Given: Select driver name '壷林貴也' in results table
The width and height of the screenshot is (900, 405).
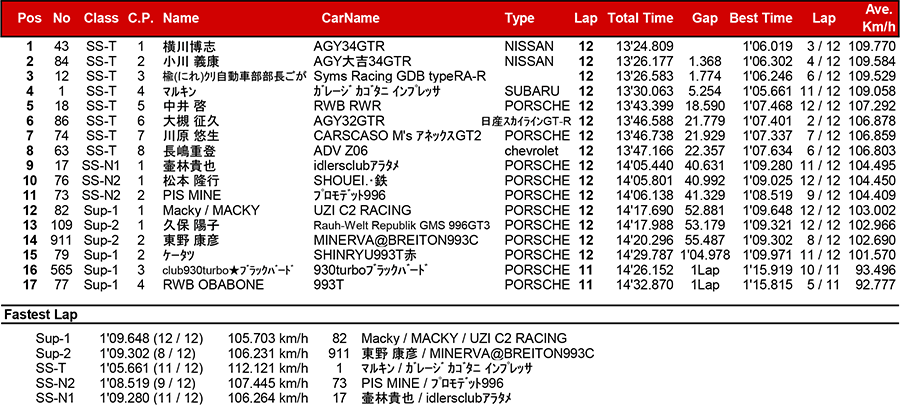Looking at the screenshot, I should 191,166.
